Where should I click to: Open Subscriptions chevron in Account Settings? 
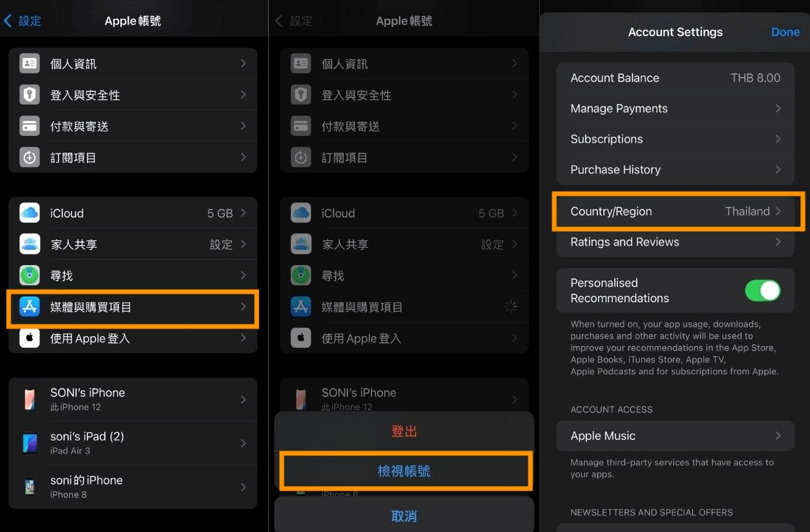tap(778, 139)
